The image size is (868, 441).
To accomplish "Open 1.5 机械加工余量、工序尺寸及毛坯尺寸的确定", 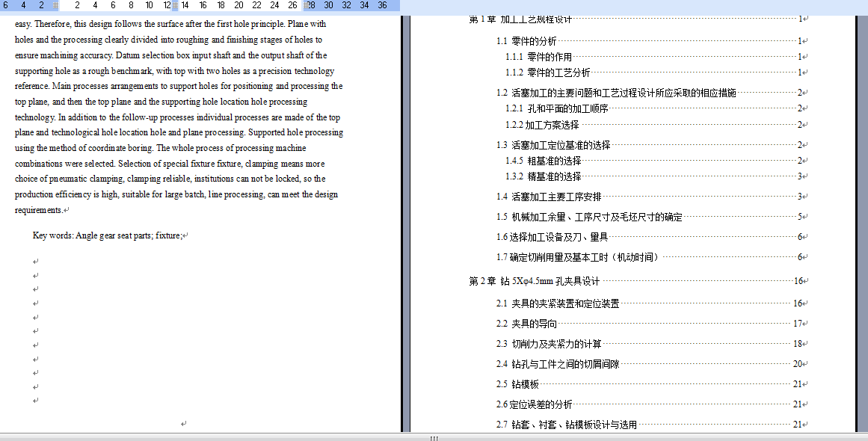I will [651, 217].
